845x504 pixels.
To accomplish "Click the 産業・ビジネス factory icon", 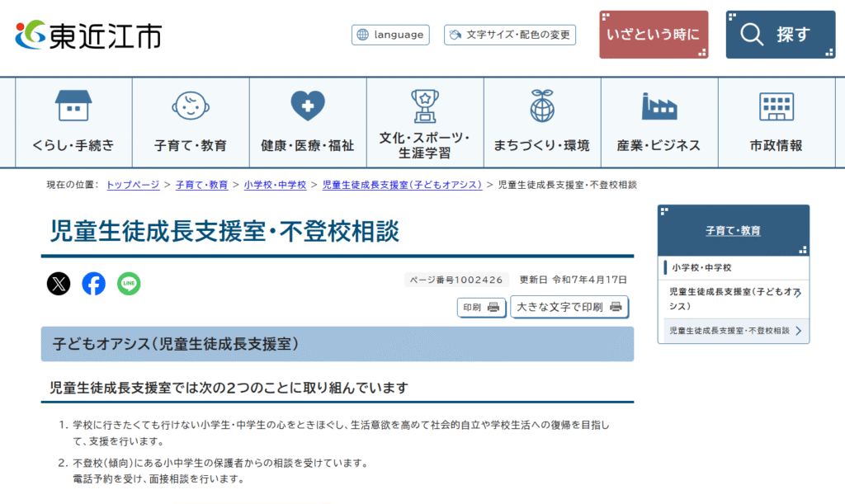I will click(659, 106).
